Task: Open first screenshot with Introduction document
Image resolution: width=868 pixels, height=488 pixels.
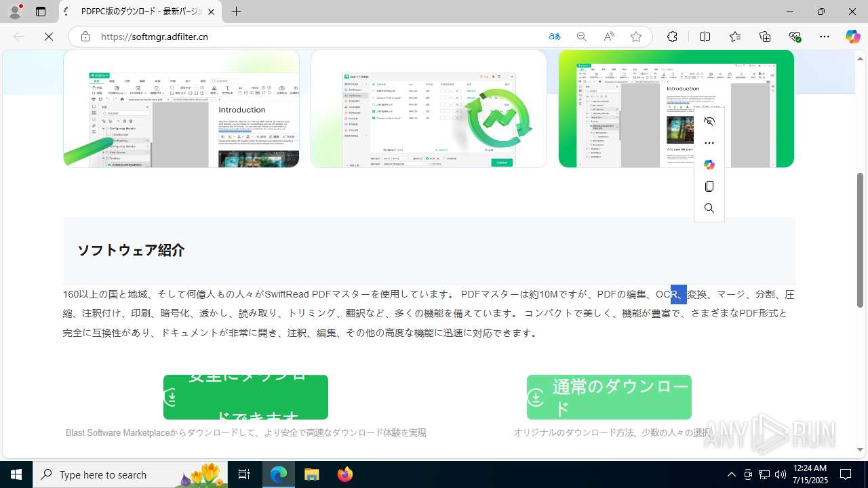Action: [181, 108]
